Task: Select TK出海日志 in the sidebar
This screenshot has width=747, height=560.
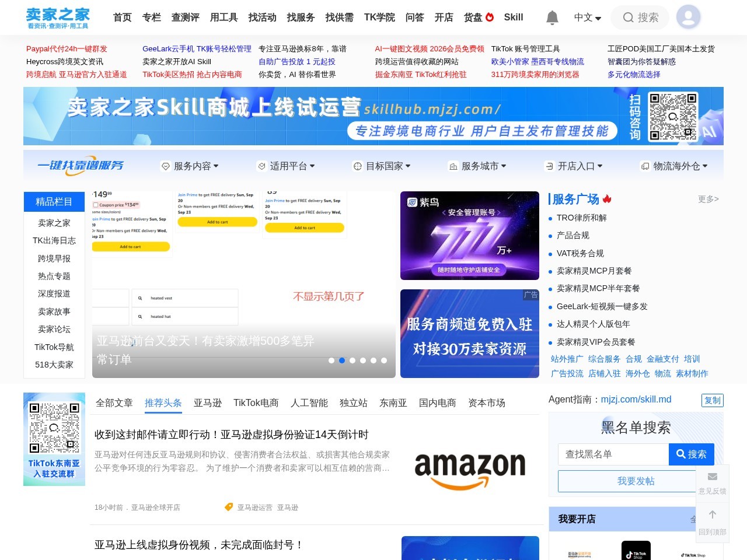Action: tap(54, 240)
